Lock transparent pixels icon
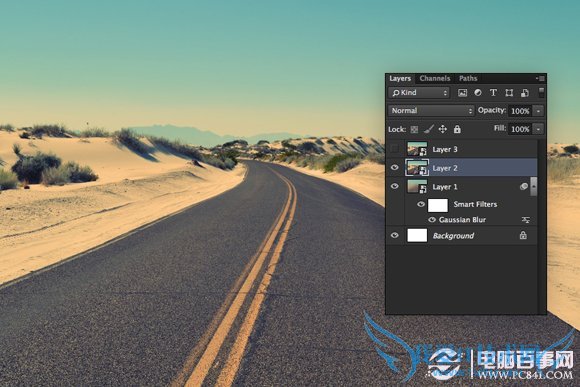580x387 pixels. pyautogui.click(x=414, y=129)
